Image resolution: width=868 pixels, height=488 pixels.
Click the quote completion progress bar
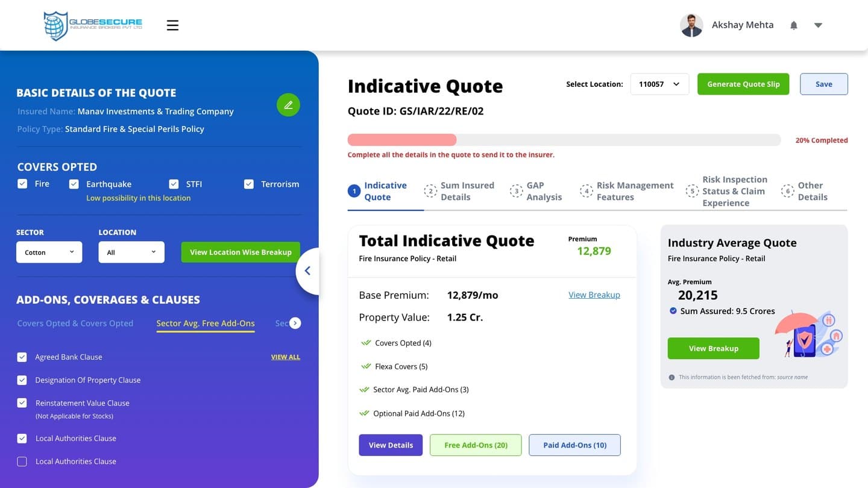pyautogui.click(x=564, y=140)
